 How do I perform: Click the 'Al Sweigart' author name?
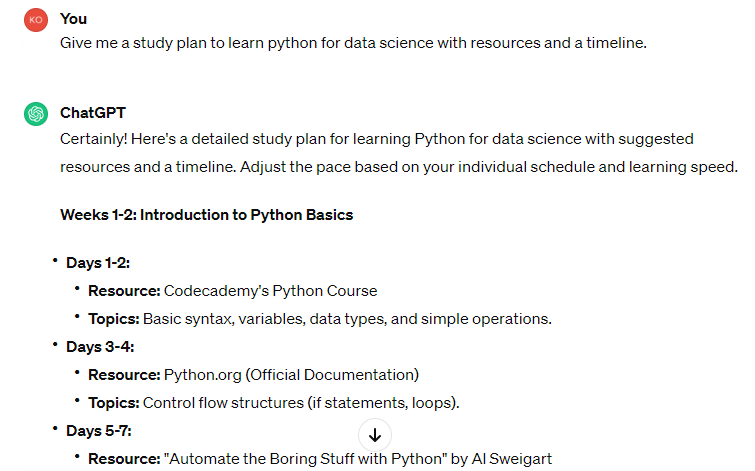point(511,458)
